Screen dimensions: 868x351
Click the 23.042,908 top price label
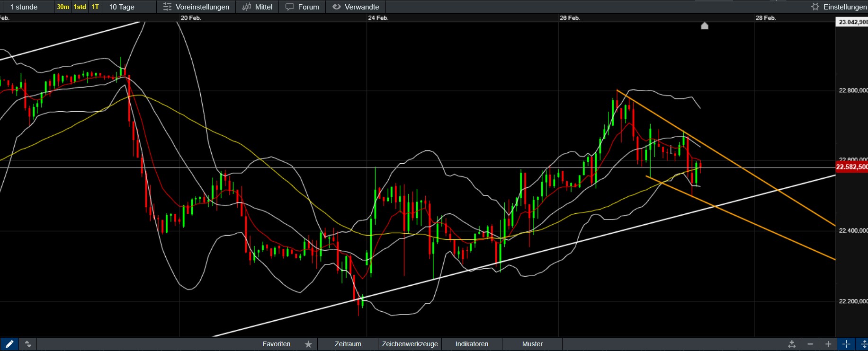tap(852, 22)
